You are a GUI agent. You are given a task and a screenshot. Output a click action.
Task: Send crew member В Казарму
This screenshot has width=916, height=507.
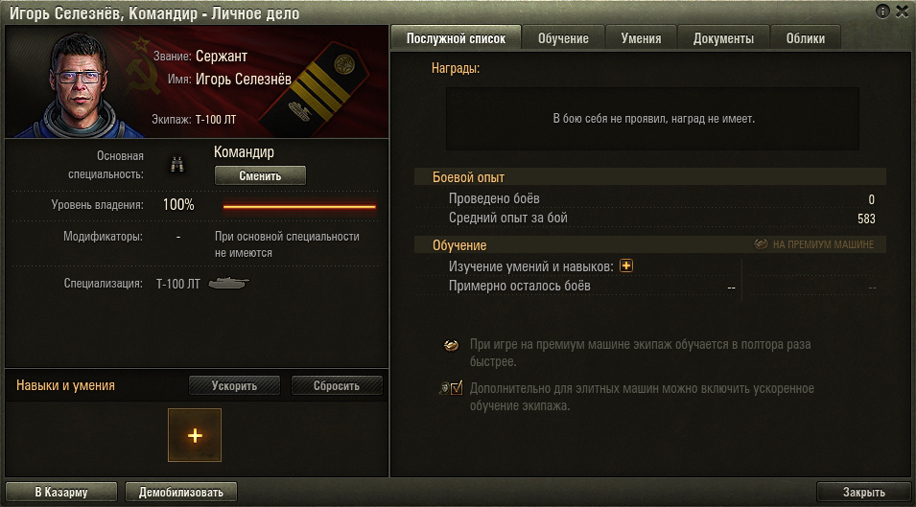coord(61,492)
